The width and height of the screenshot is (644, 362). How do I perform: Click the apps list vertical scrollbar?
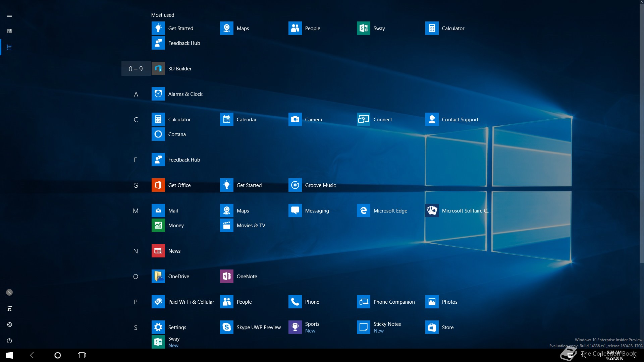[x=642, y=134]
